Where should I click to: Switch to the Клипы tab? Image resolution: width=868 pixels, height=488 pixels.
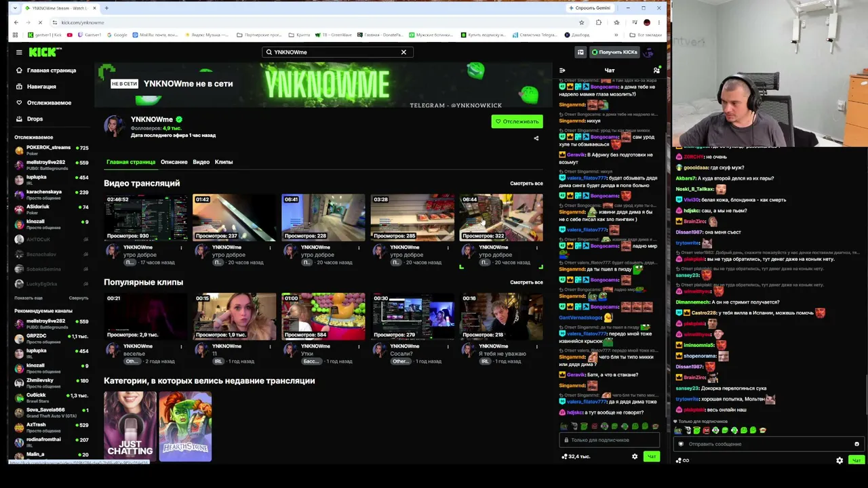[224, 162]
